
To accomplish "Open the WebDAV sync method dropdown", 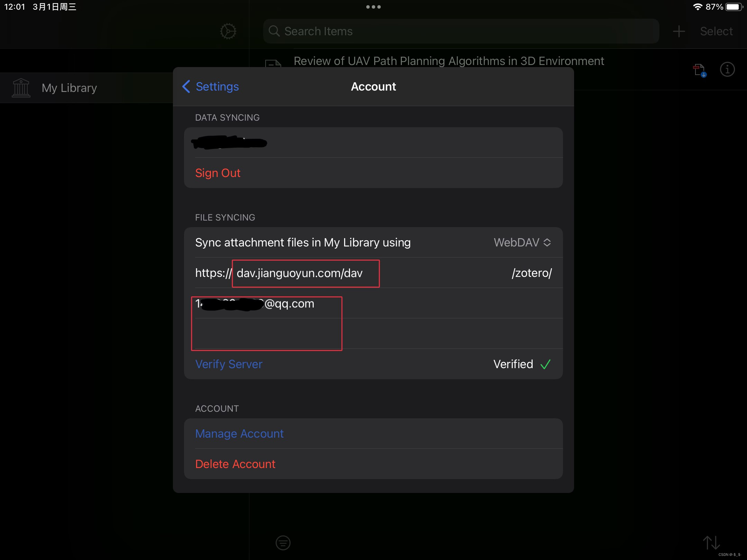I will (522, 243).
